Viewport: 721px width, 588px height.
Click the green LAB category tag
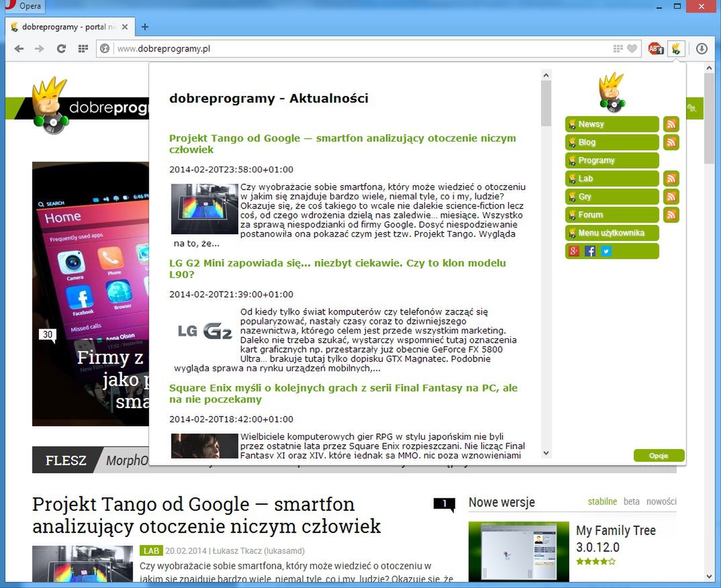coord(151,551)
